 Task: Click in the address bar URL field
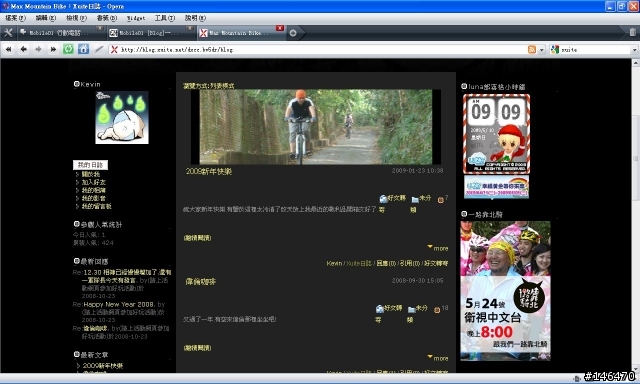click(x=318, y=49)
